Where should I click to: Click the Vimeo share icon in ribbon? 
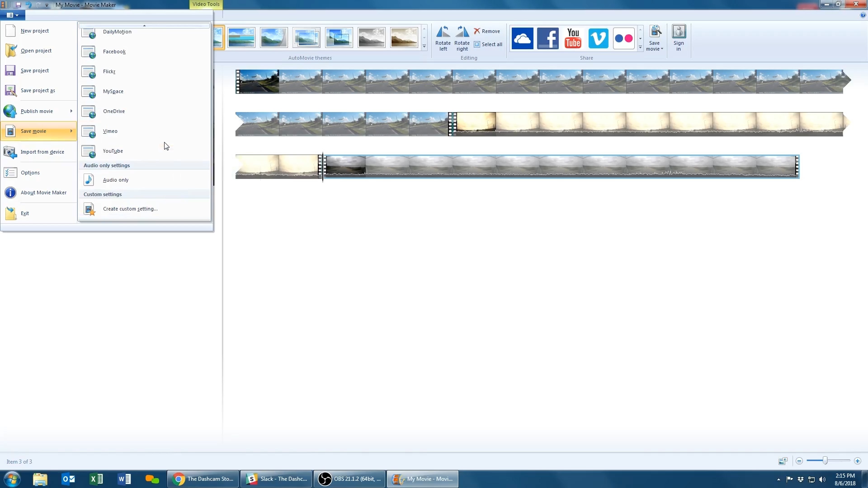click(598, 38)
